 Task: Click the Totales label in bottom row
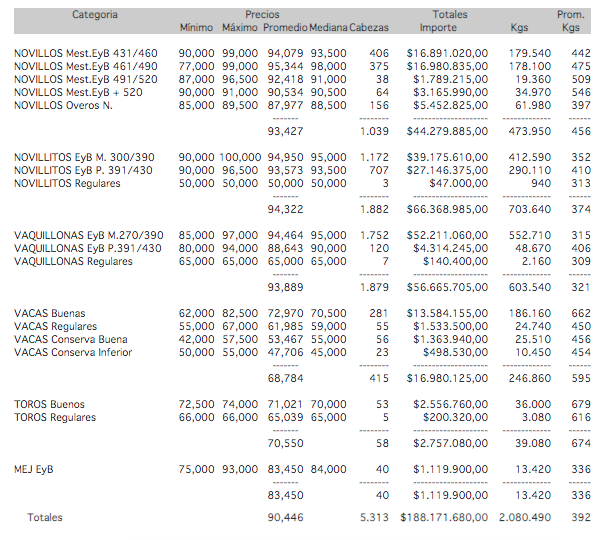click(x=45, y=518)
